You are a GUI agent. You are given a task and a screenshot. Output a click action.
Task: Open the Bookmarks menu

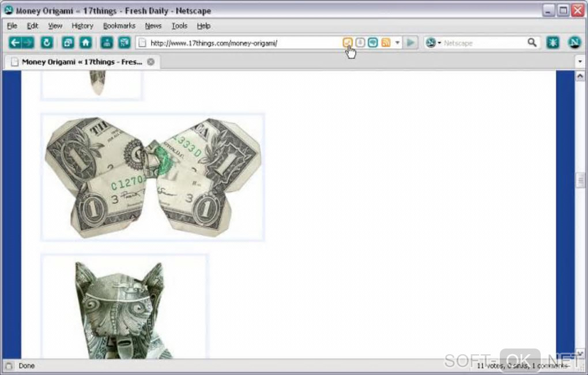point(119,26)
